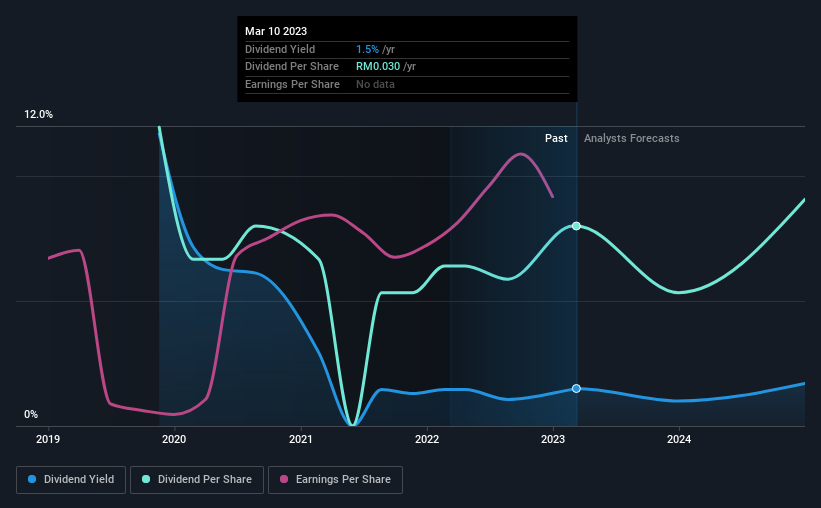Select the teal data point marker on Dividend Per Share line
Image resolution: width=821 pixels, height=508 pixels.
pyautogui.click(x=576, y=226)
